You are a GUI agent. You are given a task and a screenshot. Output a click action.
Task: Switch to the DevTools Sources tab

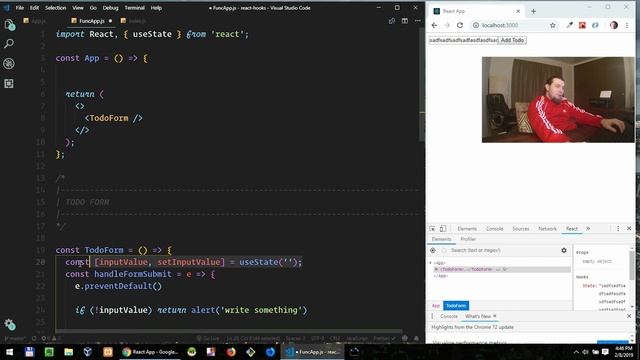[x=520, y=229]
